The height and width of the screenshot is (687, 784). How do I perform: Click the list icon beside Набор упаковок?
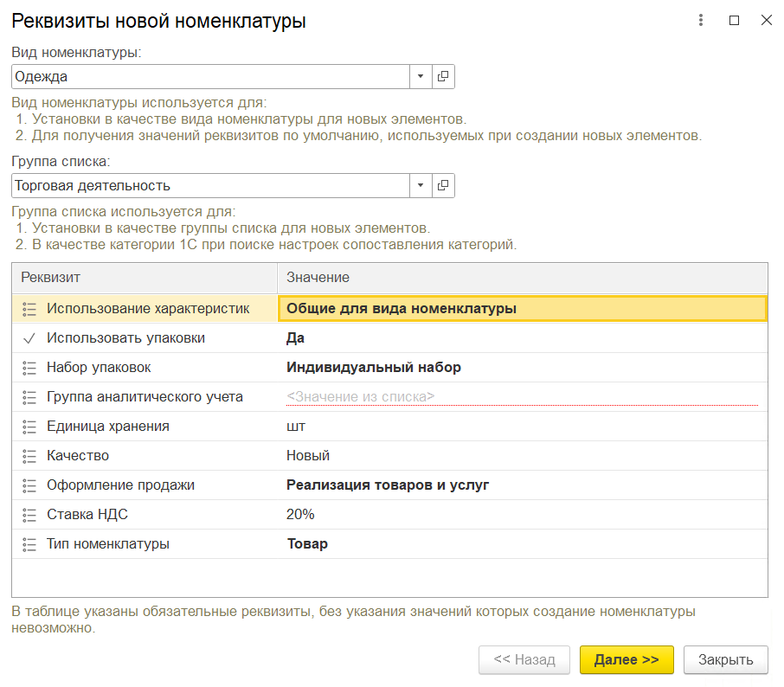(29, 368)
